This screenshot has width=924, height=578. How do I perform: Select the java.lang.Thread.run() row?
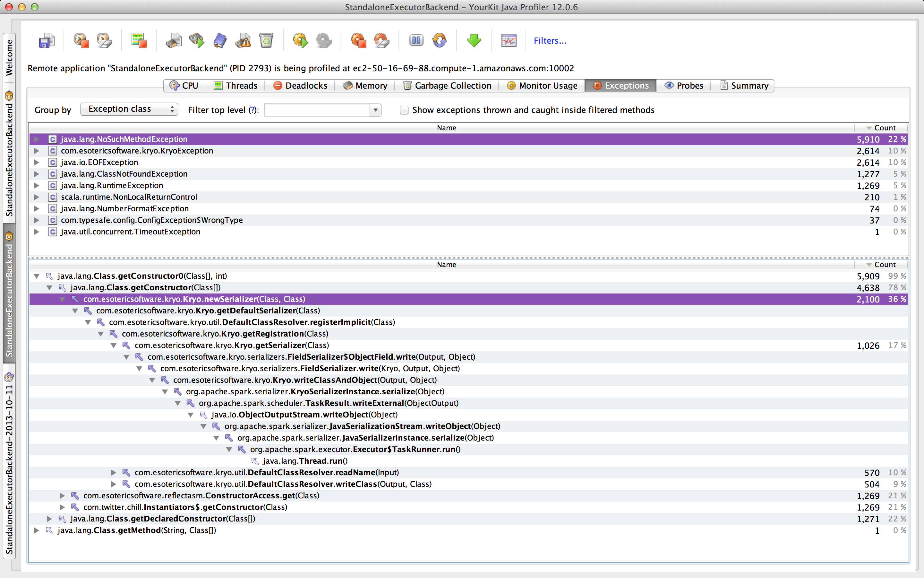pos(468,461)
